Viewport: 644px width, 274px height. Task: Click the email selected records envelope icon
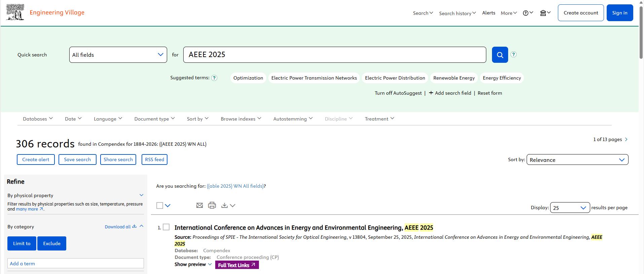click(199, 205)
